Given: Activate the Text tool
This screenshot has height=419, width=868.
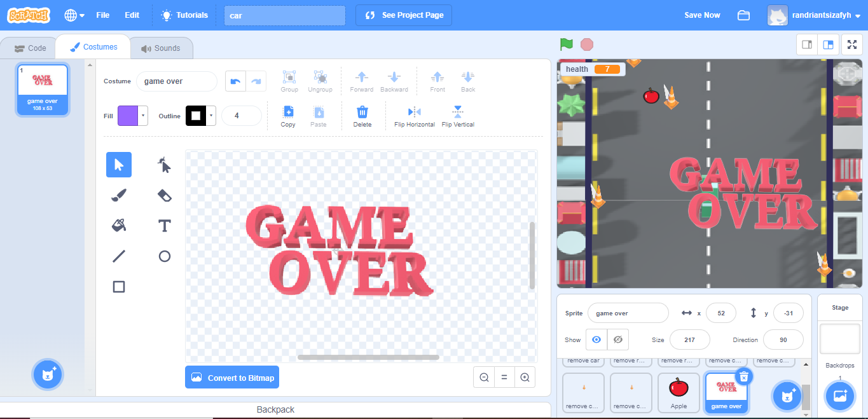Looking at the screenshot, I should click(x=164, y=226).
